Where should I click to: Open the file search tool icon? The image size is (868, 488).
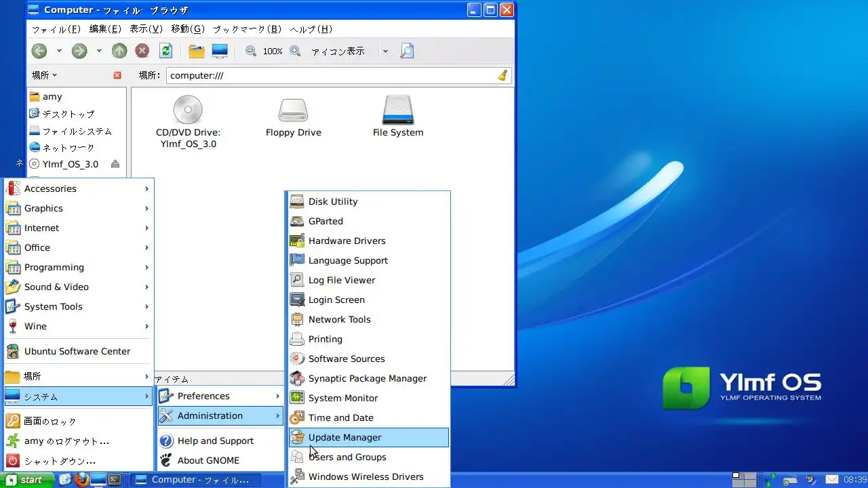tap(406, 51)
